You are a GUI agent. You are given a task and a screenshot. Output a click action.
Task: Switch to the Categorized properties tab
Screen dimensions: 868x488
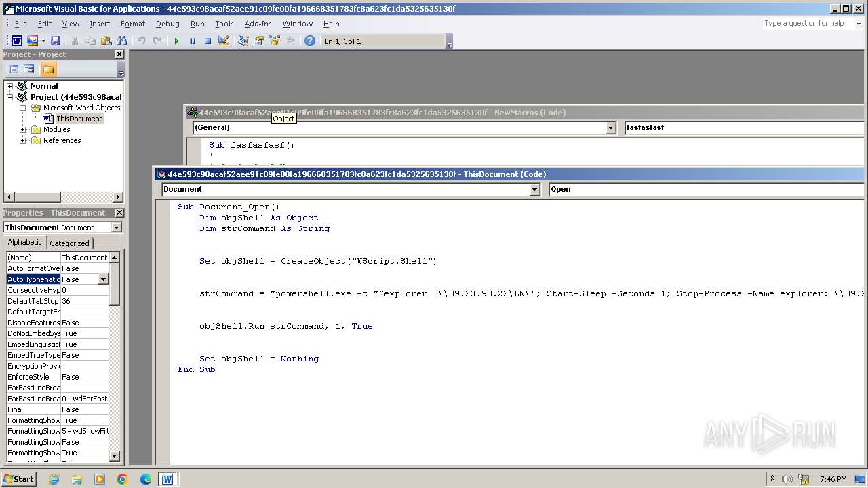coord(69,243)
